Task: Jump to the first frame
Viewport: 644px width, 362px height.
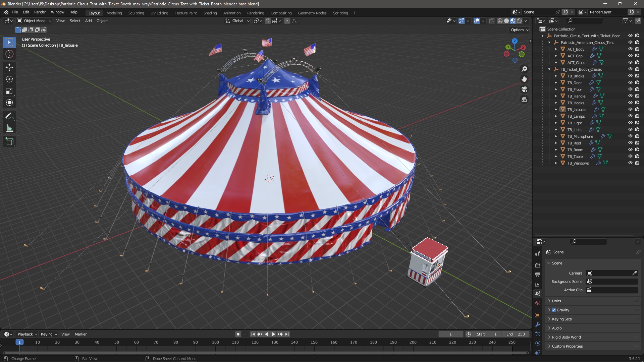Action: click(x=253, y=334)
